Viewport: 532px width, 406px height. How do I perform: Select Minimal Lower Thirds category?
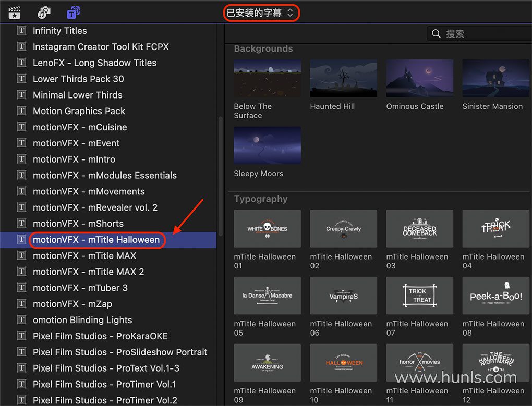pyautogui.click(x=77, y=95)
